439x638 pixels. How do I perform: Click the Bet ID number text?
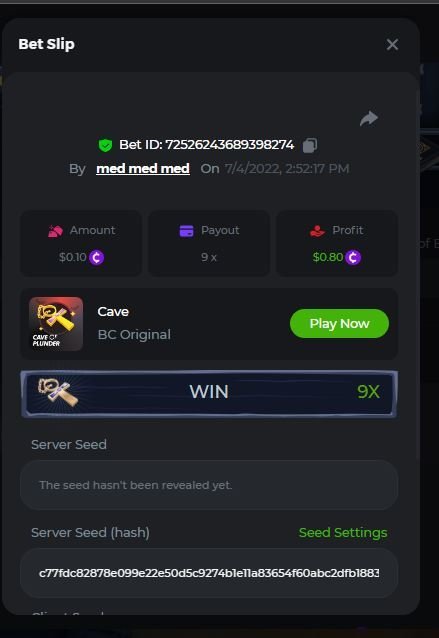230,145
